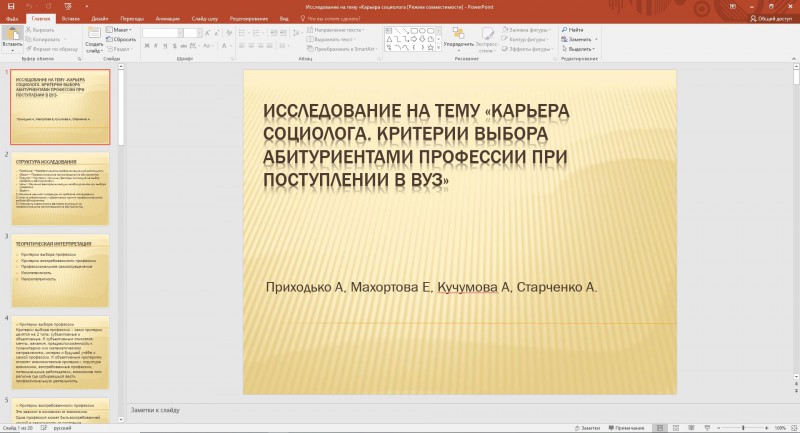Switch to the Анимация (Animations) tab

click(x=167, y=18)
